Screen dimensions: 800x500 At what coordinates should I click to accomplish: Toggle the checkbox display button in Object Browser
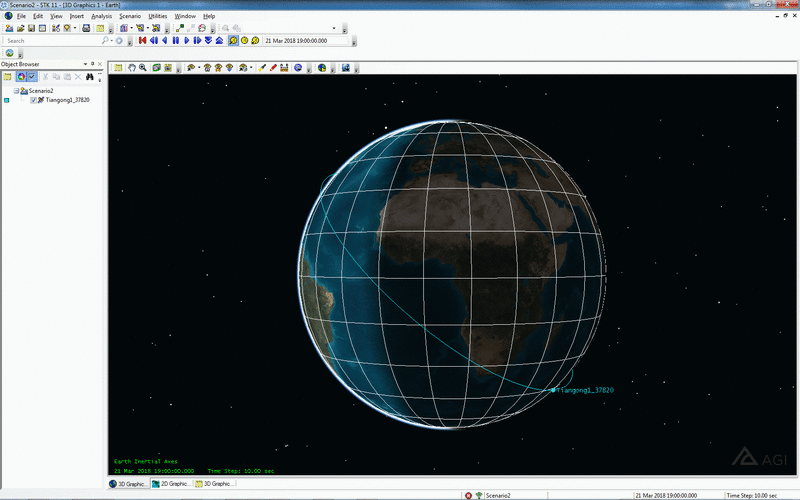(32, 77)
